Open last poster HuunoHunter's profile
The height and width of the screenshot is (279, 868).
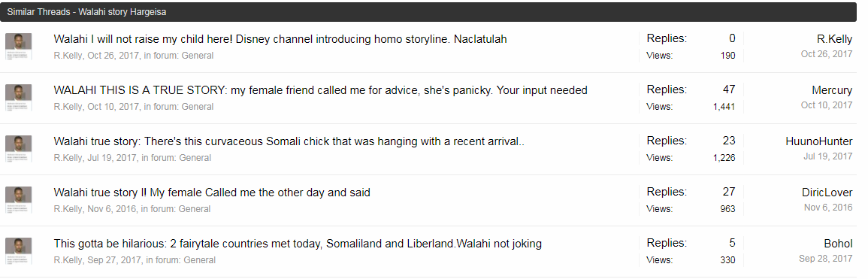pos(818,141)
